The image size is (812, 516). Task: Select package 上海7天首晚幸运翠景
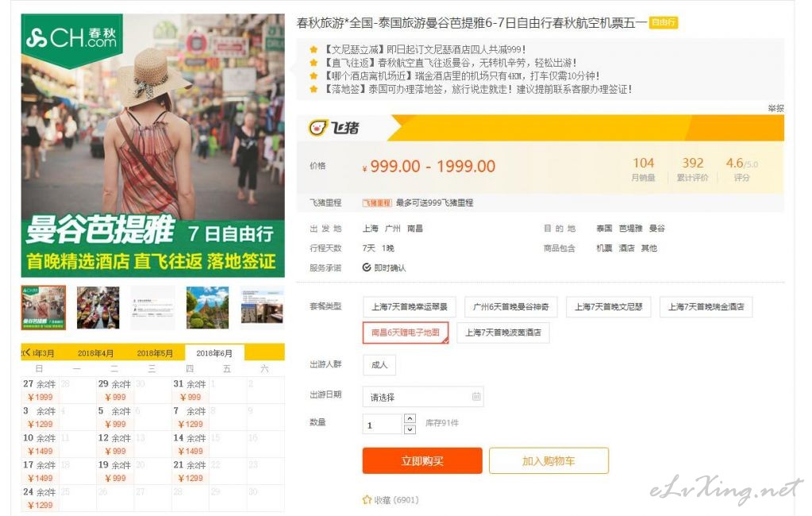pos(409,306)
